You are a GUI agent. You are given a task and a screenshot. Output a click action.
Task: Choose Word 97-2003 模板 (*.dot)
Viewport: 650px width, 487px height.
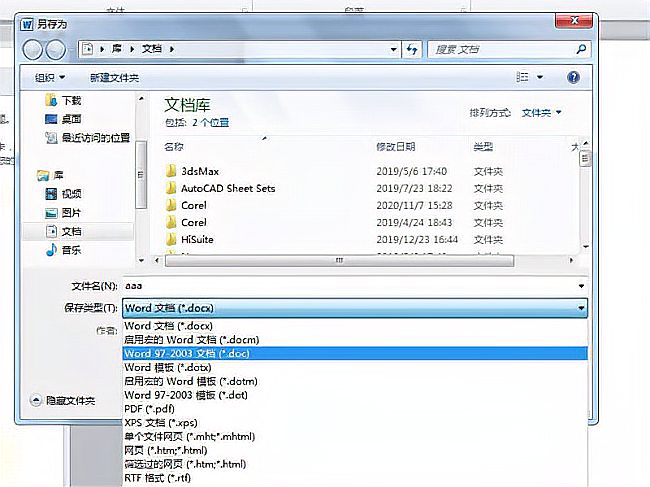(x=355, y=395)
